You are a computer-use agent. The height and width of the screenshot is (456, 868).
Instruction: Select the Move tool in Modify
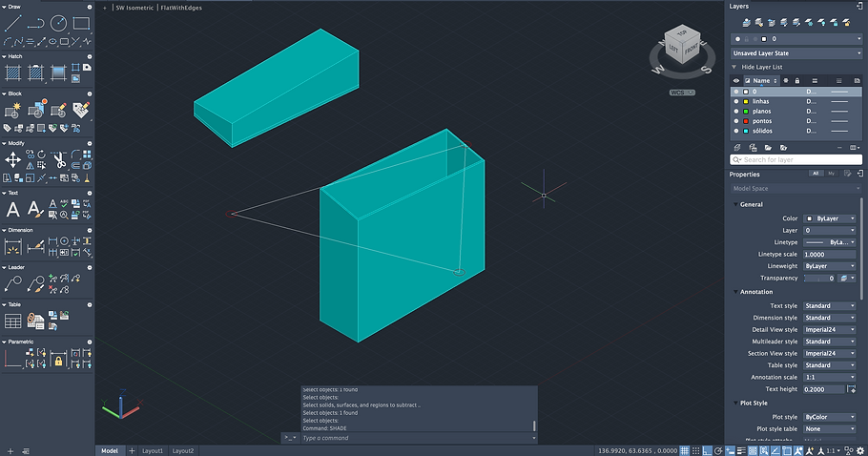click(12, 160)
